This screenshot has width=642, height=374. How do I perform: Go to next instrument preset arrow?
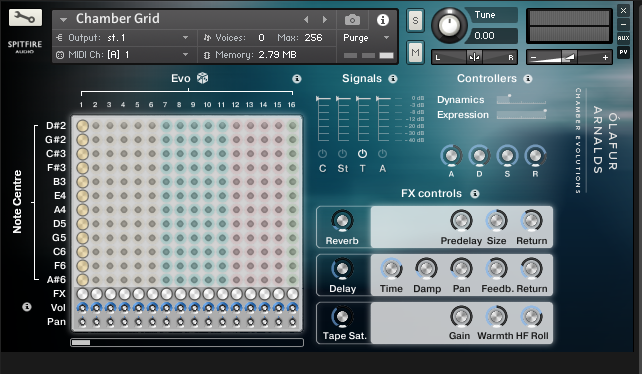click(x=325, y=19)
